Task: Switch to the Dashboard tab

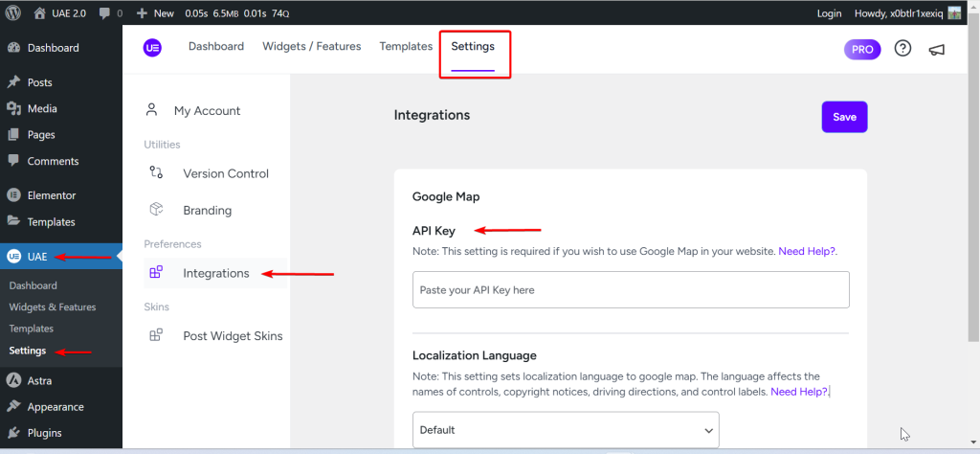Action: point(216,46)
